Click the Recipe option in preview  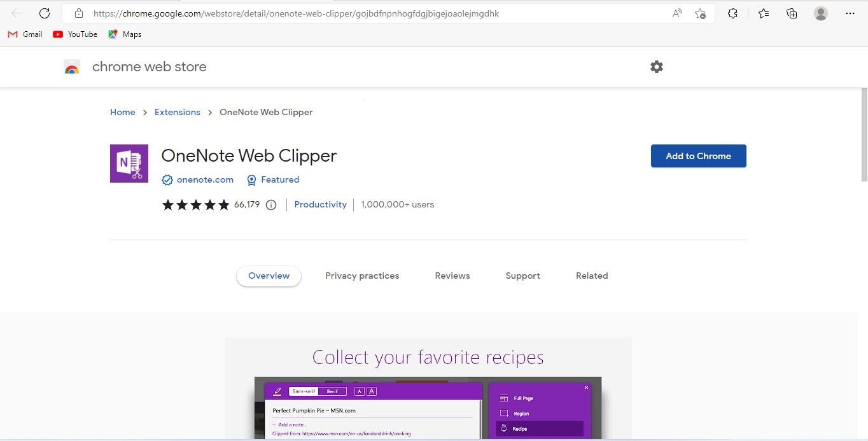tap(539, 429)
